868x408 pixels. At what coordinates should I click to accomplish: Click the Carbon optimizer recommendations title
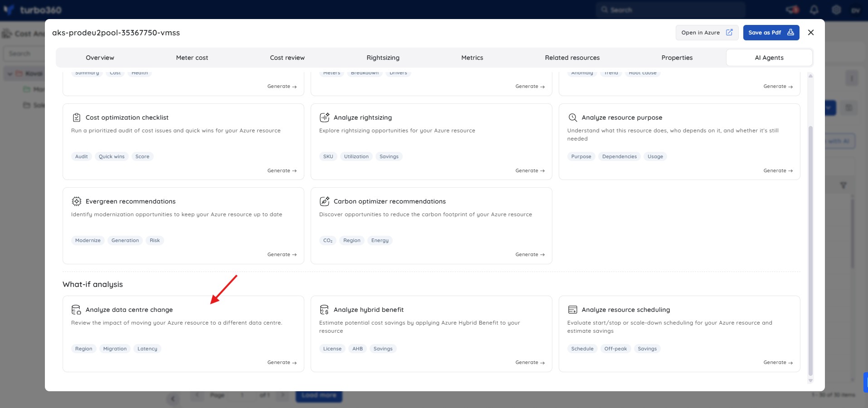tap(390, 201)
